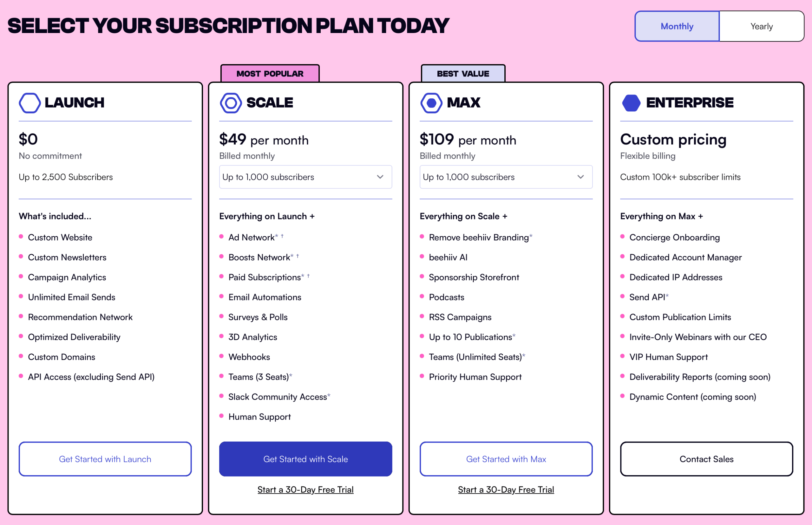Click the Best Value badge tab

(x=463, y=74)
